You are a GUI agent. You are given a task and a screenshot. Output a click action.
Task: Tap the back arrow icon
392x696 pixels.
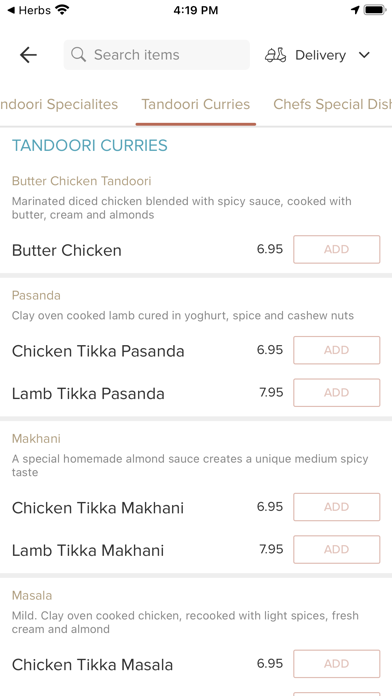(28, 55)
